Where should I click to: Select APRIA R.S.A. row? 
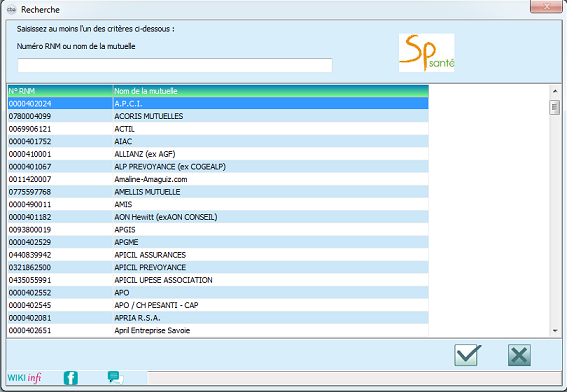point(218,318)
